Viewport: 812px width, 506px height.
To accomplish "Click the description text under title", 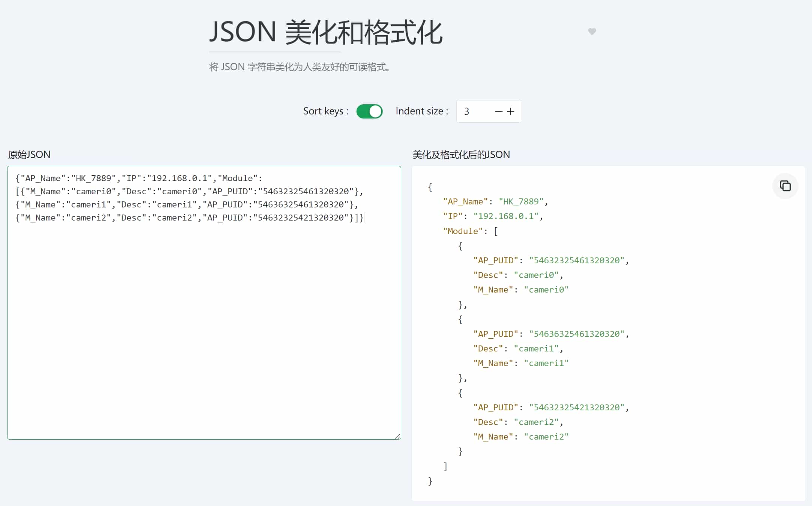I will tap(299, 67).
